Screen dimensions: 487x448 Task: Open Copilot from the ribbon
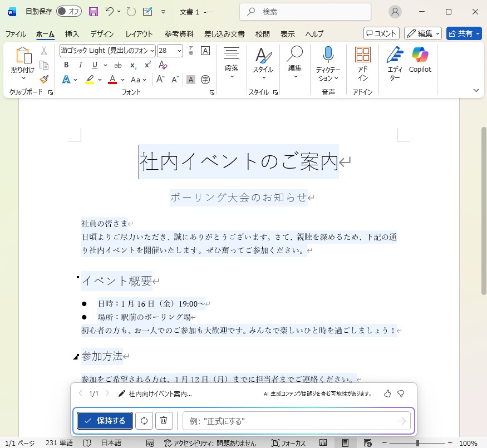click(x=420, y=55)
